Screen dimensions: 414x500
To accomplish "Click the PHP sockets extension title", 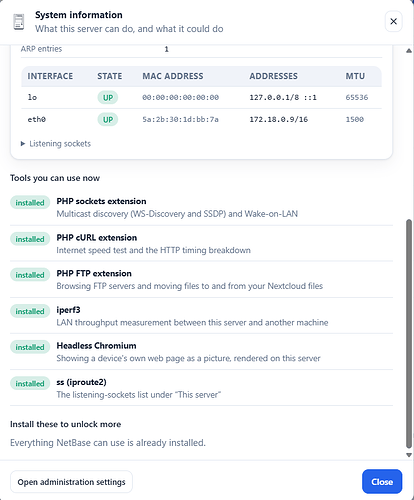I will pos(101,201).
